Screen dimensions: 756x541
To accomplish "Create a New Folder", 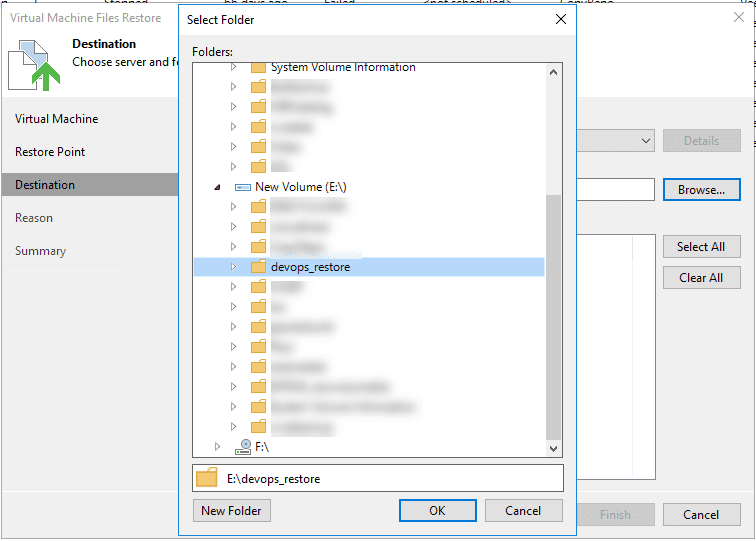I will (231, 511).
